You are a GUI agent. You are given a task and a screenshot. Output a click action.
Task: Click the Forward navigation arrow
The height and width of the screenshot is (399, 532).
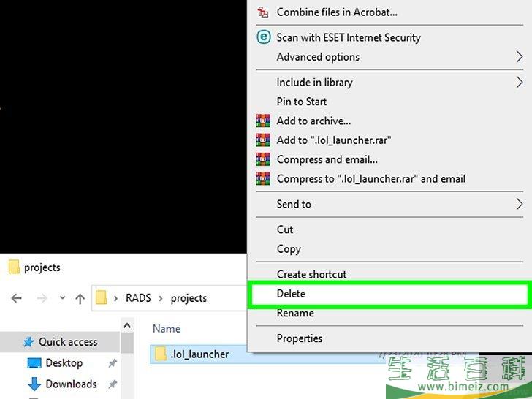tap(42, 298)
